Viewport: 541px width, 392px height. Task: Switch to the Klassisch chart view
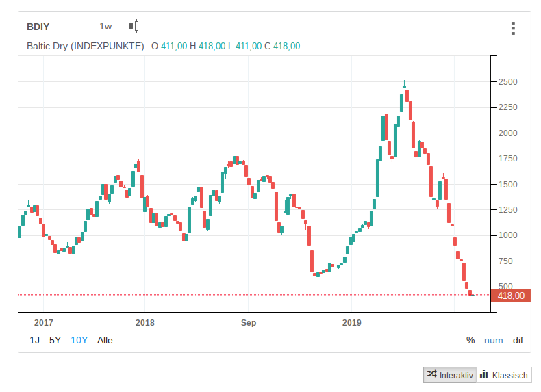pyautogui.click(x=504, y=375)
